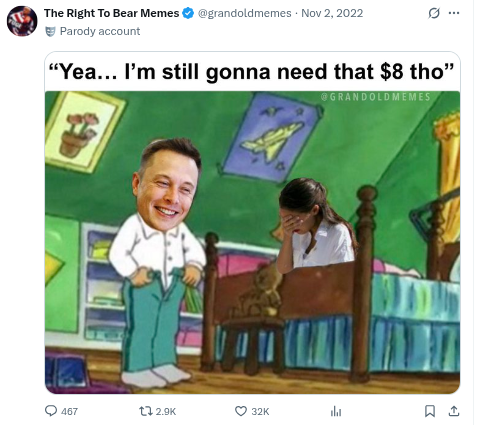Viewport: 481px width, 425px height.
Task: Like the post with the heart icon
Action: [241, 411]
